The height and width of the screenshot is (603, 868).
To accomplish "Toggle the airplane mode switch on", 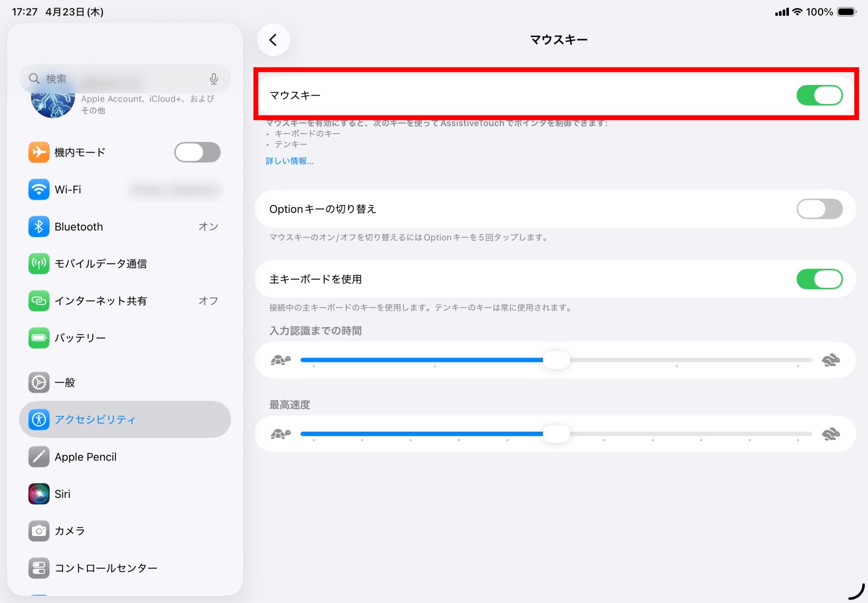I will [197, 152].
